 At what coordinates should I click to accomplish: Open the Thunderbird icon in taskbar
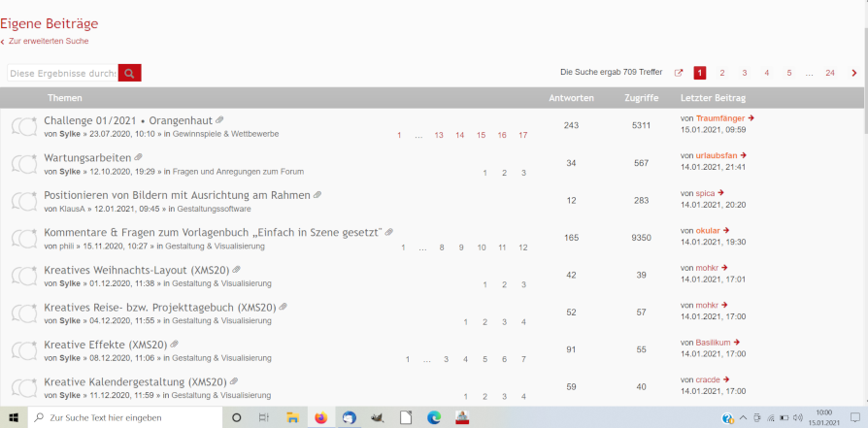[x=349, y=417]
